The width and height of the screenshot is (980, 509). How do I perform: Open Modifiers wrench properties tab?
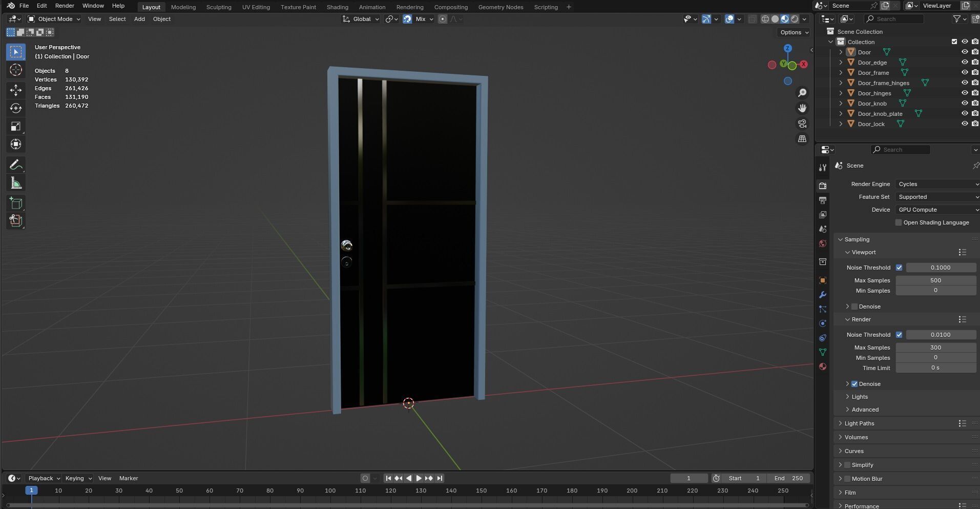pos(823,295)
